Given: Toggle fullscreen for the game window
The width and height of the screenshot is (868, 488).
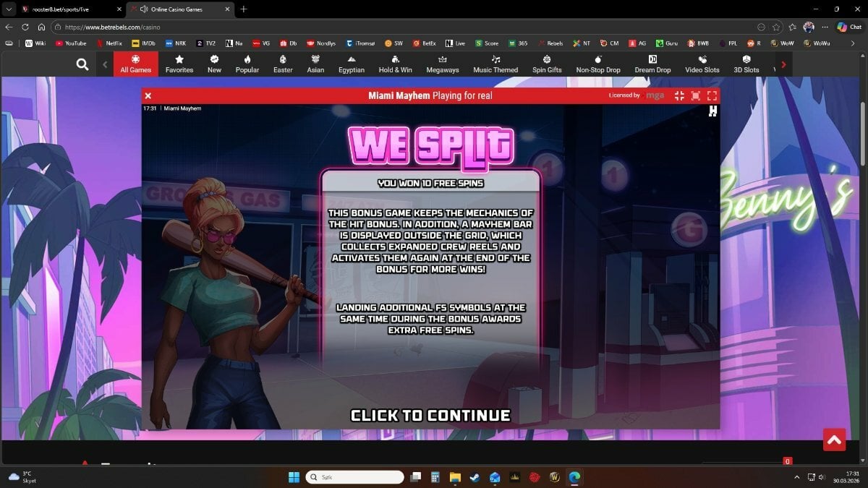Looking at the screenshot, I should tap(712, 95).
